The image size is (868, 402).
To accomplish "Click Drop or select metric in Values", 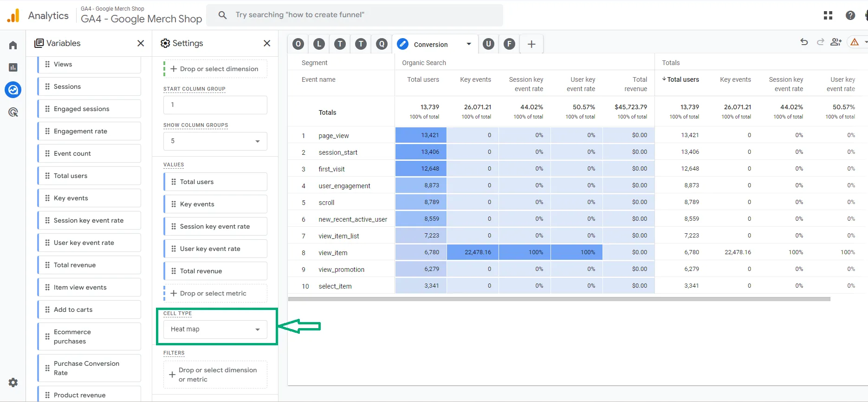I will [x=215, y=293].
